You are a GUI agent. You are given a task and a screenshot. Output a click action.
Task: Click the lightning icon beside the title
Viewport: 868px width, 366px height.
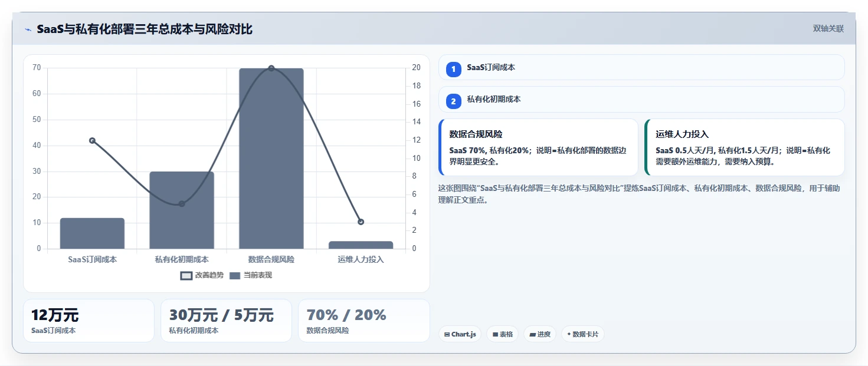pyautogui.click(x=28, y=29)
